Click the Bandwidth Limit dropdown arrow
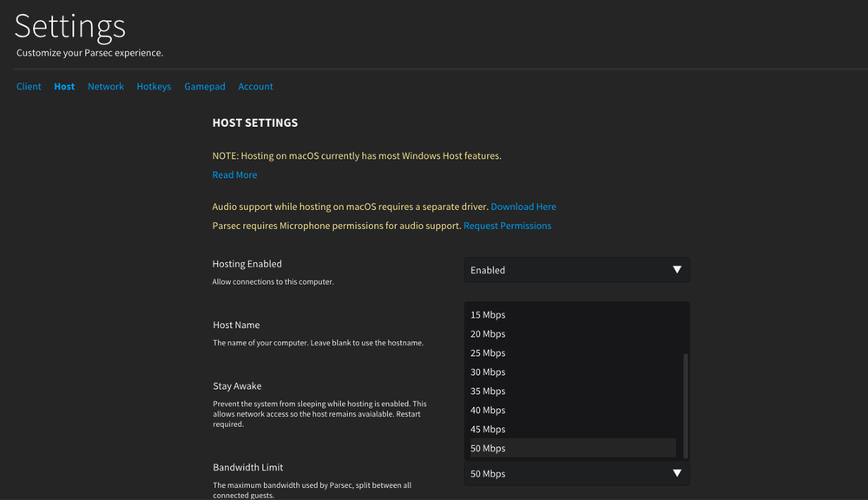 coord(677,473)
